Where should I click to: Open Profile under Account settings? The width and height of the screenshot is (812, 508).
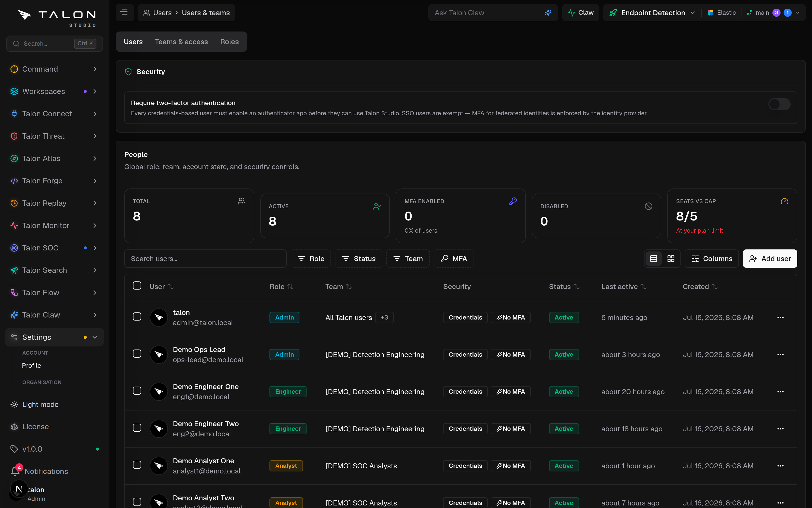(x=31, y=366)
